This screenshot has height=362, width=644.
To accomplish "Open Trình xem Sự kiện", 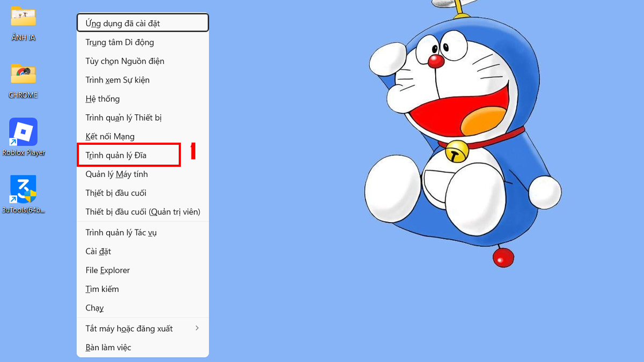I will point(143,79).
